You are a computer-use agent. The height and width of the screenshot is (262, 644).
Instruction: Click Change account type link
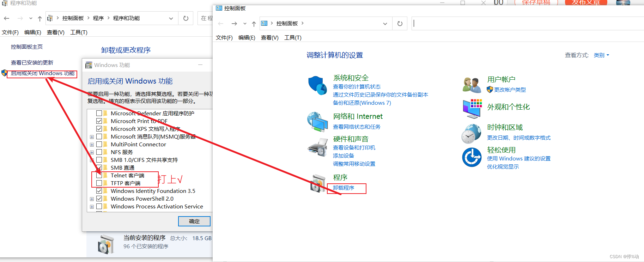(x=510, y=90)
